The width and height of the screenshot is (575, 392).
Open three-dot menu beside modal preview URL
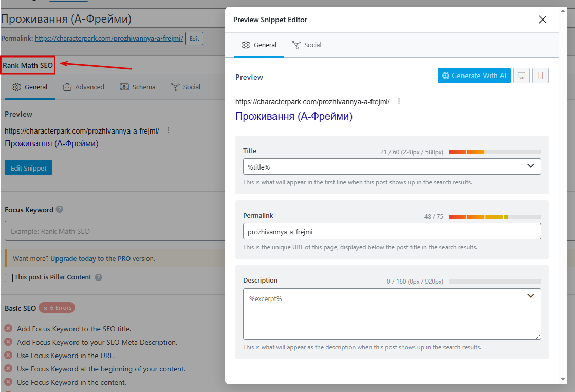click(x=399, y=101)
